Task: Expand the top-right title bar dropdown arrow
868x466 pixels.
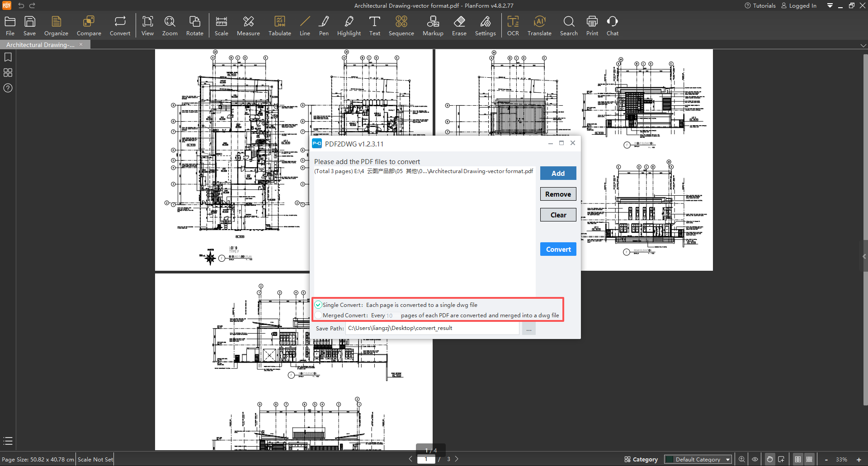Action: coord(830,6)
